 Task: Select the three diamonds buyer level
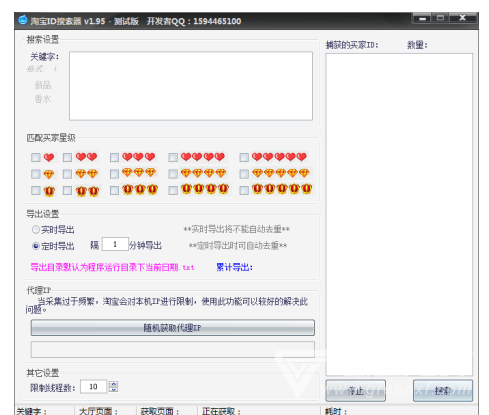[x=114, y=174]
